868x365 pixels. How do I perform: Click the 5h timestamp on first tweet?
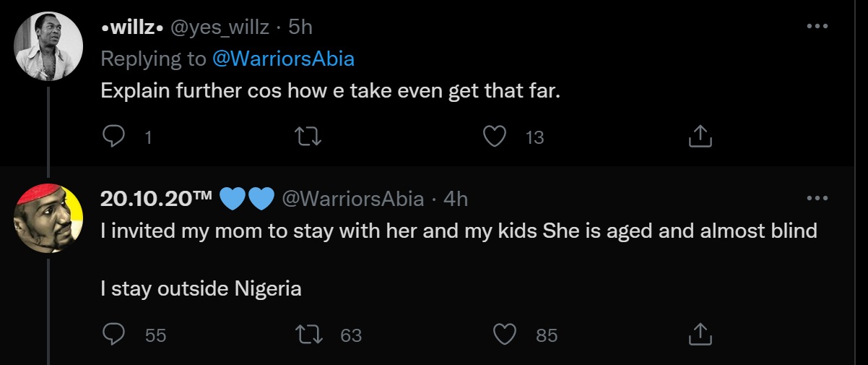300,27
